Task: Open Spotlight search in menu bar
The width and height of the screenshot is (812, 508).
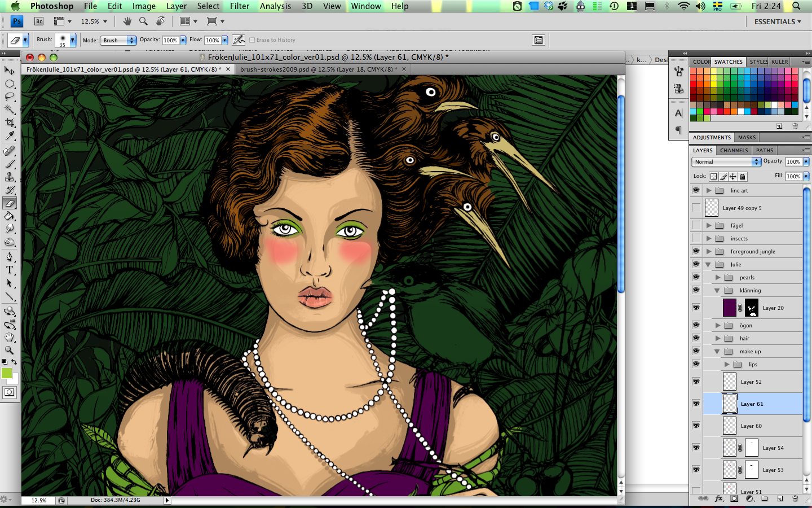Action: (796, 6)
